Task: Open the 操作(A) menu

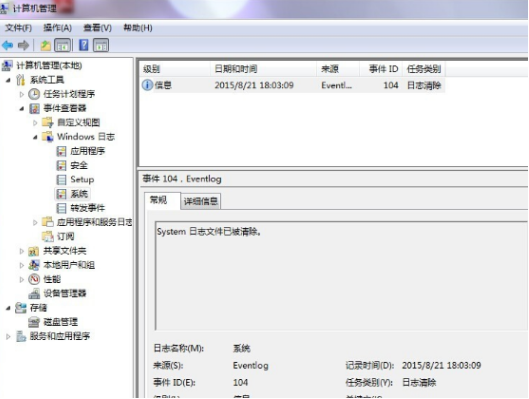Action: tap(57, 28)
